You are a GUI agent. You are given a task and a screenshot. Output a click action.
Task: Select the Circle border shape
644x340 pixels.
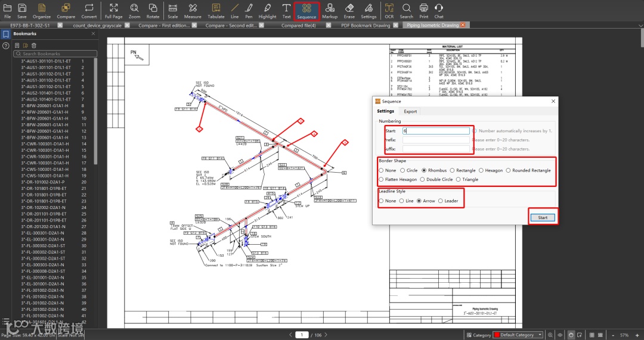coord(408,170)
